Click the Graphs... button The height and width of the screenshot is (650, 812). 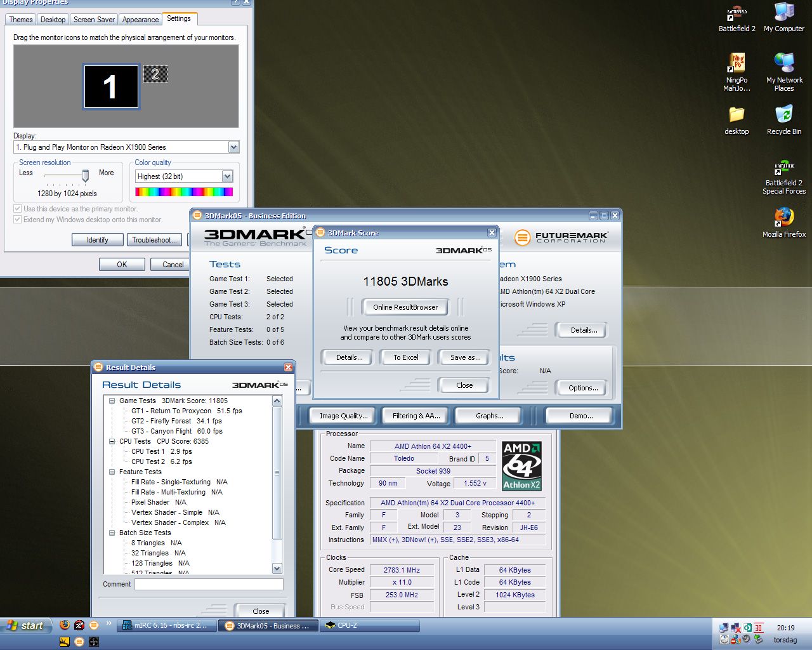pos(490,416)
